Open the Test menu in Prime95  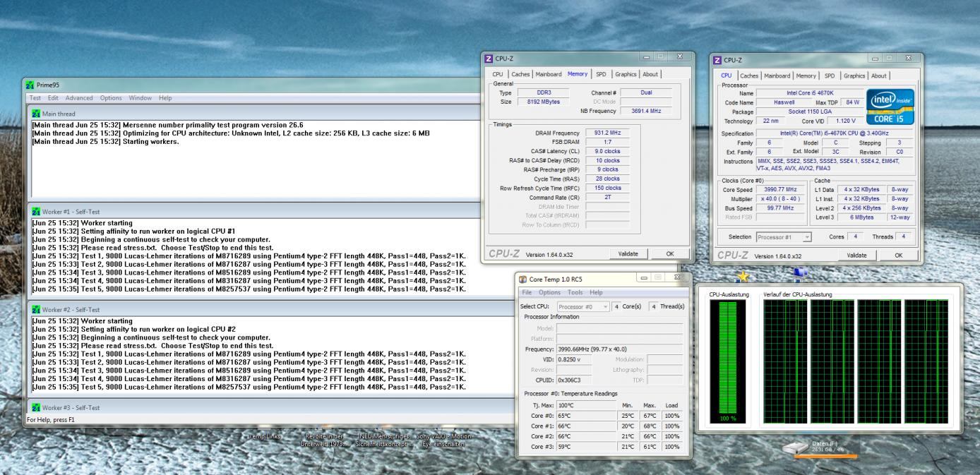click(35, 98)
